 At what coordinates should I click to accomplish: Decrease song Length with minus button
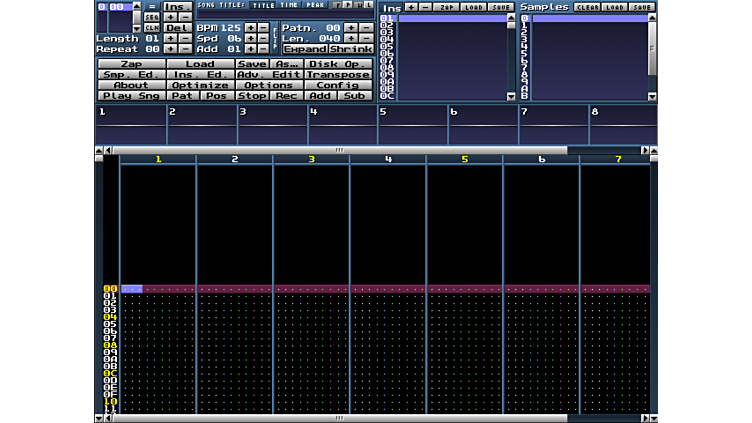(x=184, y=38)
